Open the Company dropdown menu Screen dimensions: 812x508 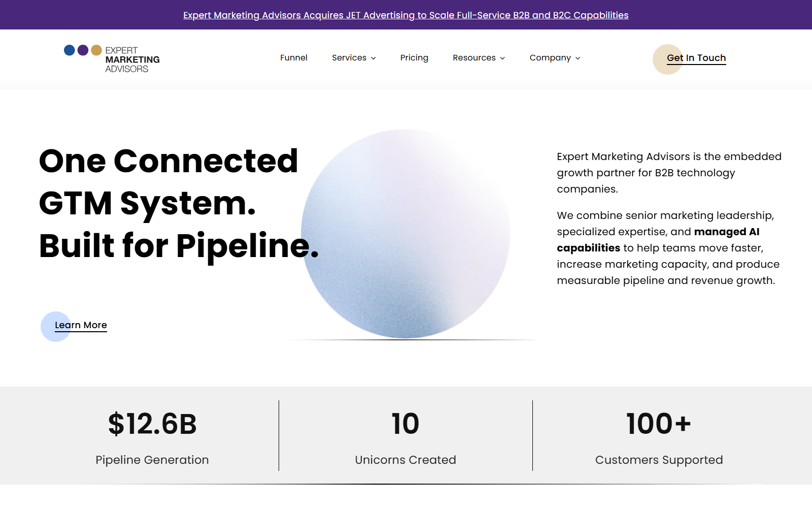pos(555,58)
